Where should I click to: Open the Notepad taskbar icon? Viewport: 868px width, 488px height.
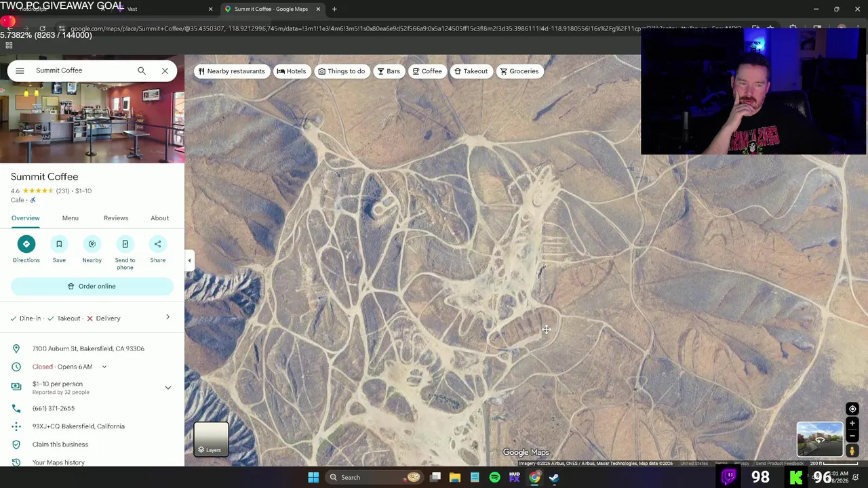coord(475,477)
